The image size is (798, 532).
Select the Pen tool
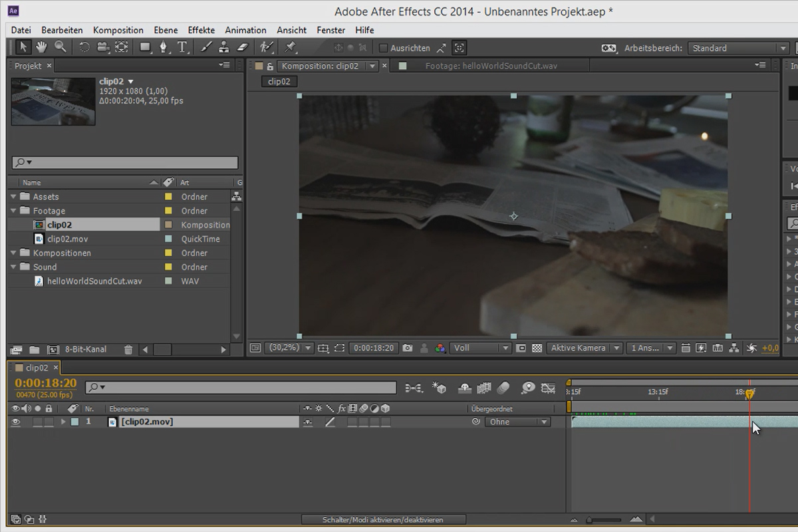pyautogui.click(x=164, y=47)
